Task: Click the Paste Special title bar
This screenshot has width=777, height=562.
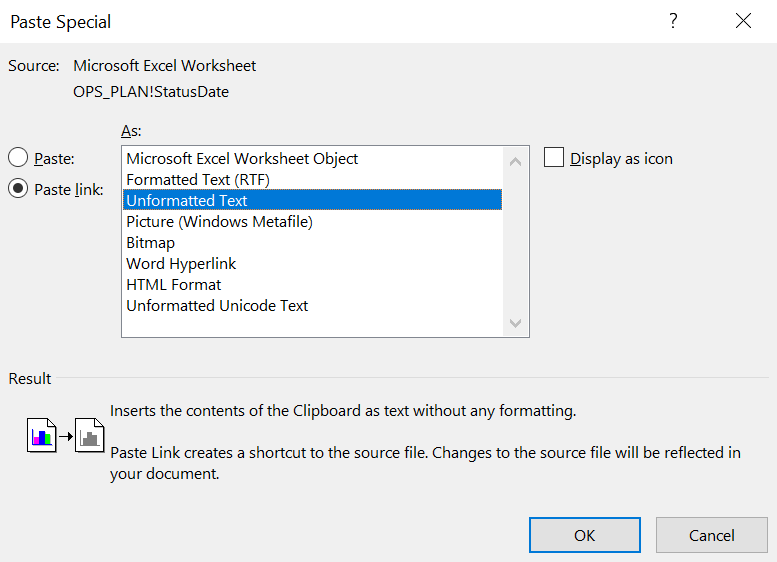Action: pyautogui.click(x=300, y=21)
